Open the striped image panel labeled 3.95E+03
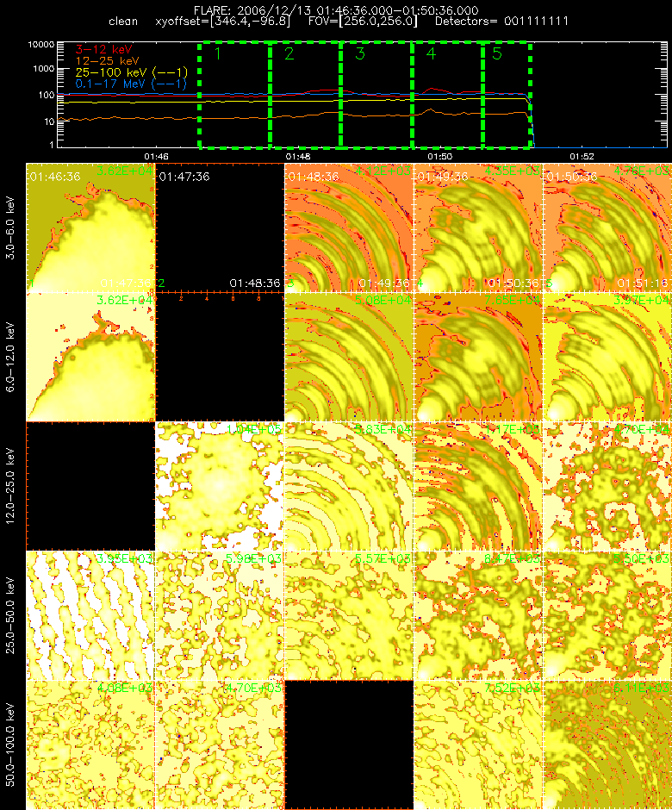 point(90,615)
